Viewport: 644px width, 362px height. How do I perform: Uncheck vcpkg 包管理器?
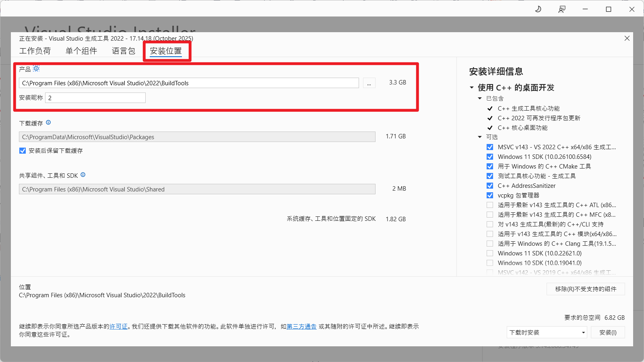(490, 195)
